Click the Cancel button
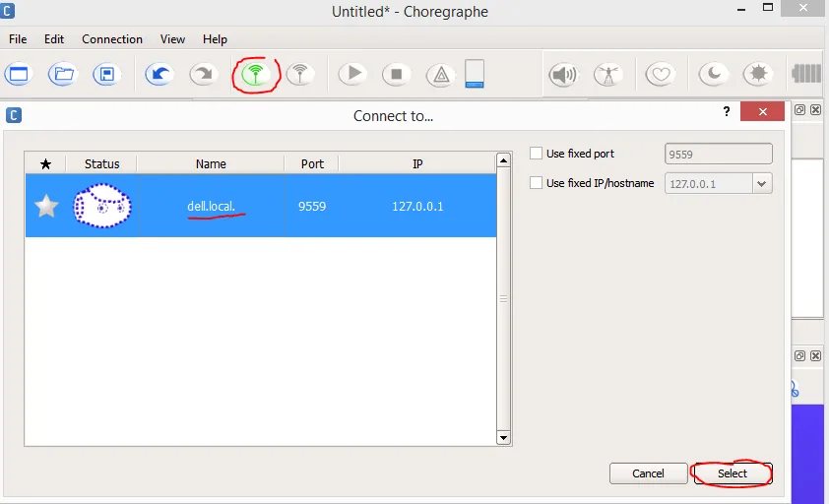829x504 pixels. [x=648, y=473]
